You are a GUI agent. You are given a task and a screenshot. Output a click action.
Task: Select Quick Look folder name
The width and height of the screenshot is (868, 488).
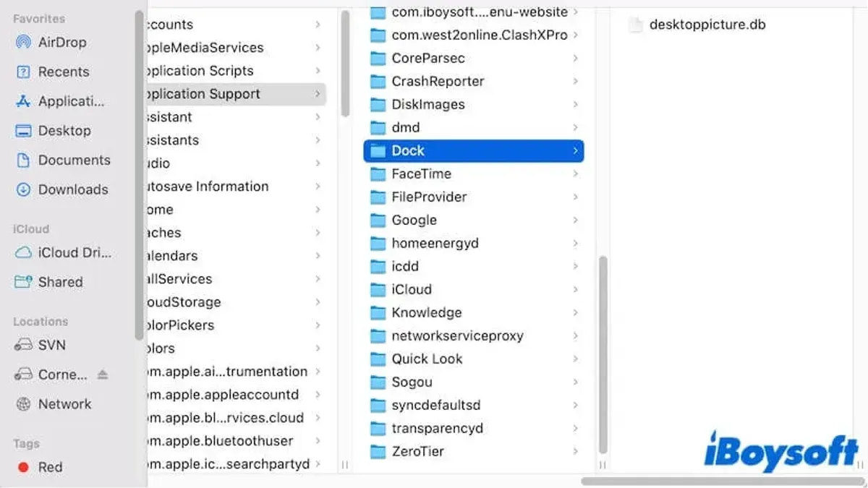coord(427,359)
